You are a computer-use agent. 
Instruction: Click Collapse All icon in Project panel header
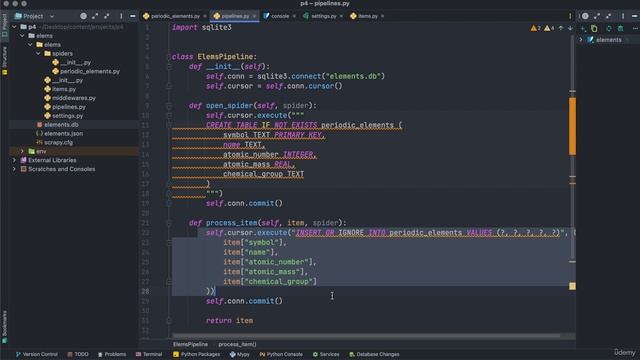[x=107, y=16]
